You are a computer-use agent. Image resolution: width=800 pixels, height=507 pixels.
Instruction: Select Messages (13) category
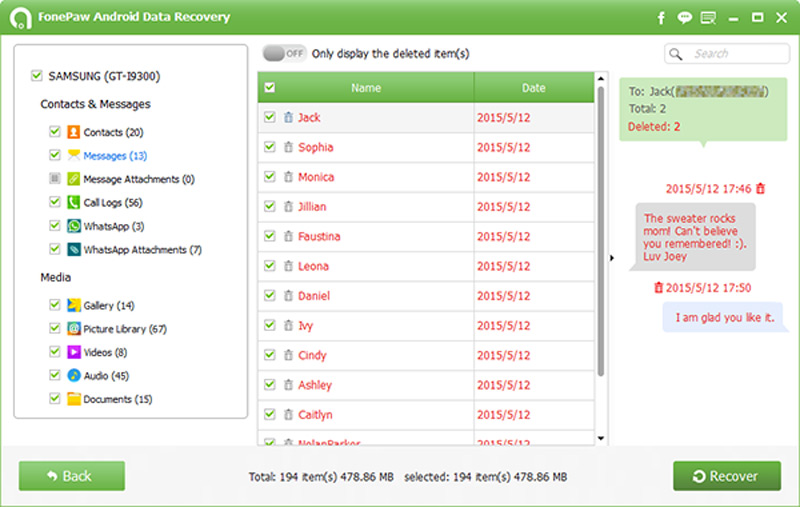(x=115, y=156)
